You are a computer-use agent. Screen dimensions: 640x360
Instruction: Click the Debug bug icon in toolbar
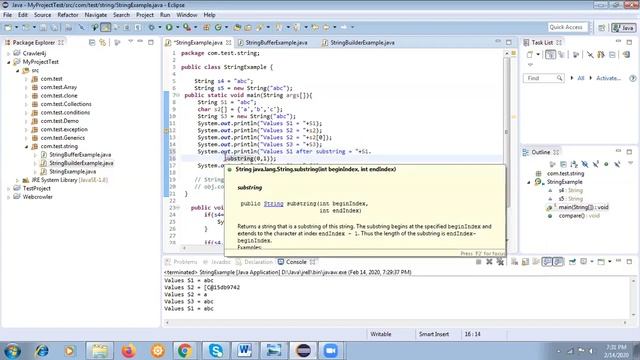151,27
